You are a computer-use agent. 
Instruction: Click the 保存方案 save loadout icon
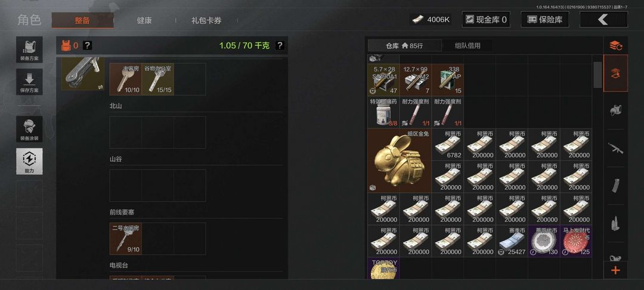(29, 82)
